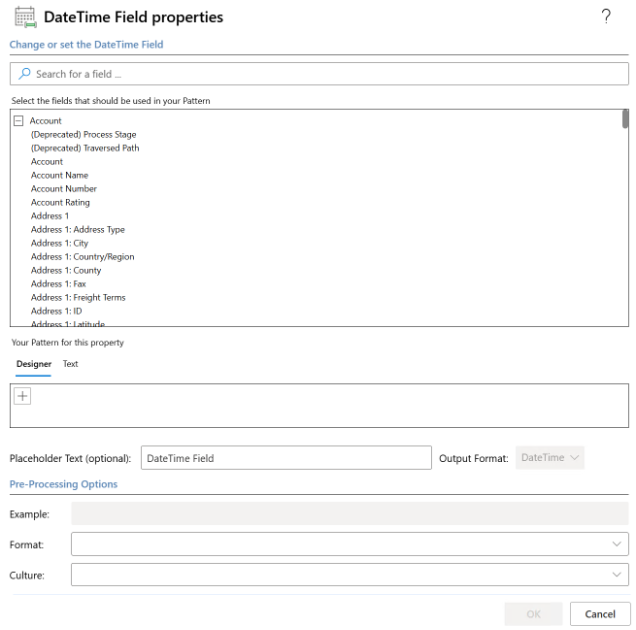Viewport: 636px width, 630px height.
Task: Click the Placeholder Text input field
Action: [x=285, y=458]
